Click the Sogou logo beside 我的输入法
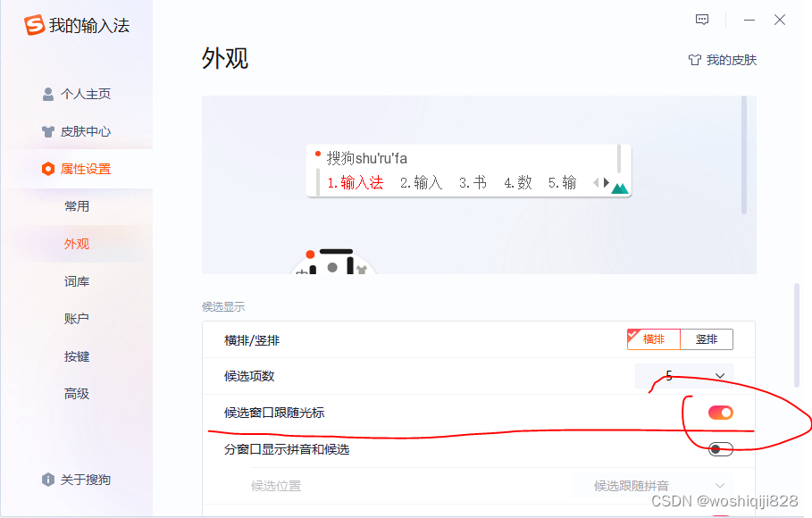 click(34, 25)
